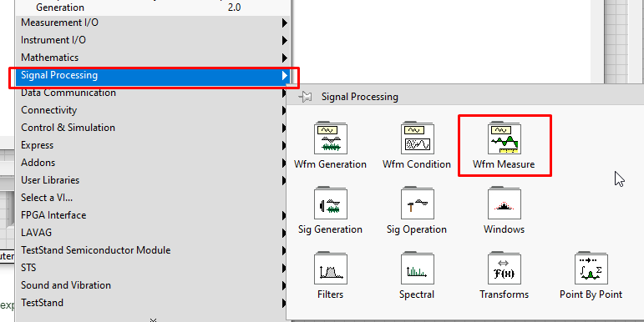Screen dimensions: 644x322
Task: Open the User Libraries entry
Action: pos(152,180)
